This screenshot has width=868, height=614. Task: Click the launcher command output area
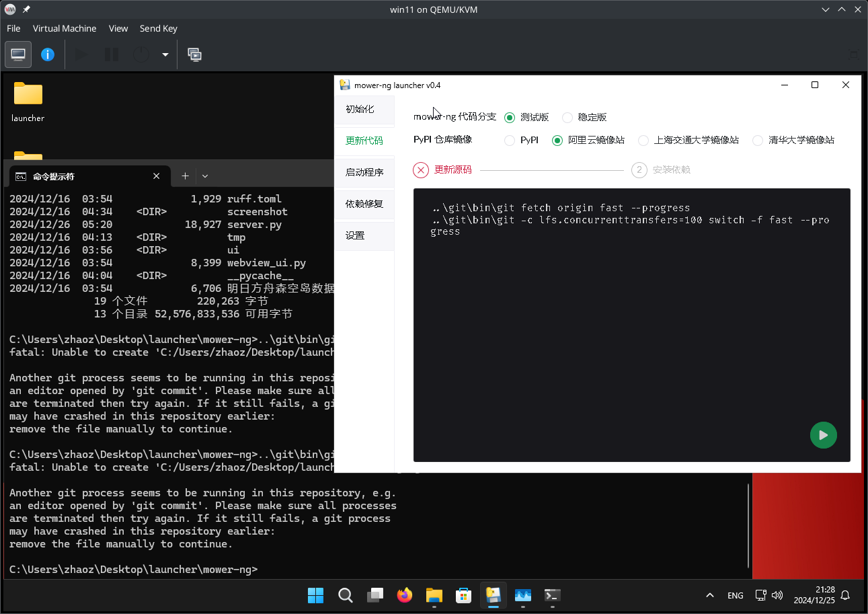[631, 325]
